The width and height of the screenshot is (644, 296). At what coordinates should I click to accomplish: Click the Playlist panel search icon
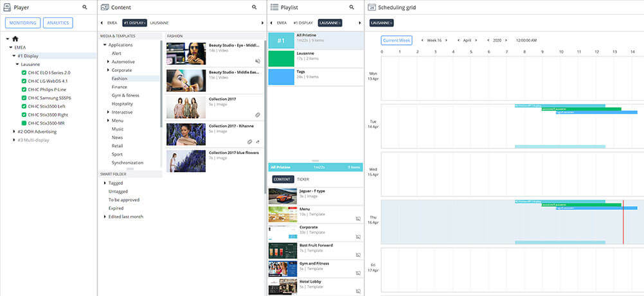click(352, 7)
